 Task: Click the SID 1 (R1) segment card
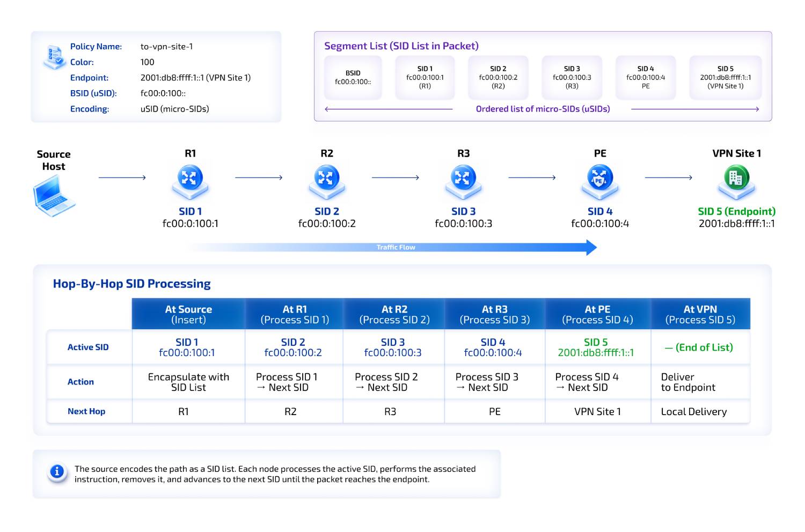425,77
